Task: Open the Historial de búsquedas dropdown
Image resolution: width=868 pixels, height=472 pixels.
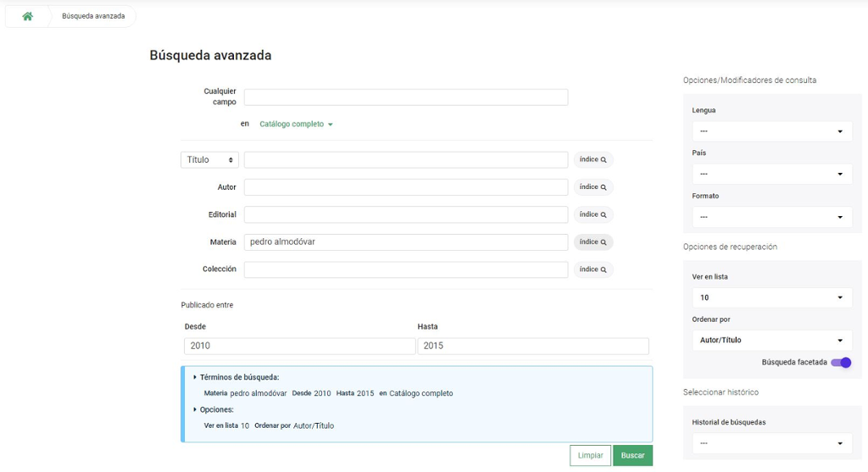Action: coord(771,443)
